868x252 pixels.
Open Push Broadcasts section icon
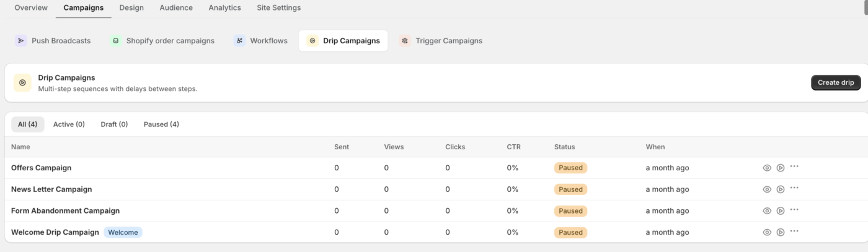pyautogui.click(x=21, y=40)
